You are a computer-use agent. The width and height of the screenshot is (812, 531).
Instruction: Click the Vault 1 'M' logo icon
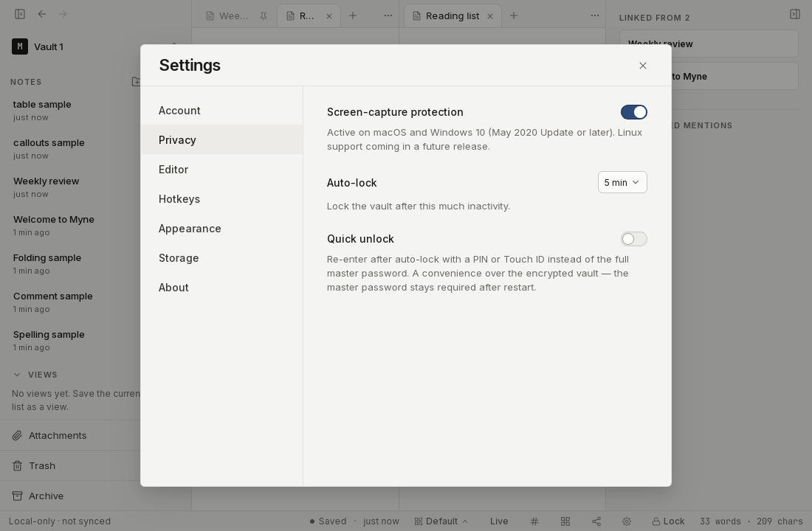click(x=20, y=46)
